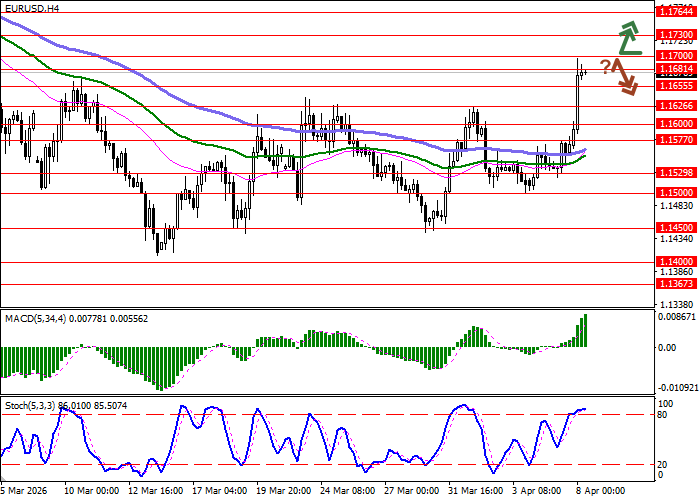The width and height of the screenshot is (700, 500).
Task: Click the 1.16555 price level label
Action: point(676,86)
